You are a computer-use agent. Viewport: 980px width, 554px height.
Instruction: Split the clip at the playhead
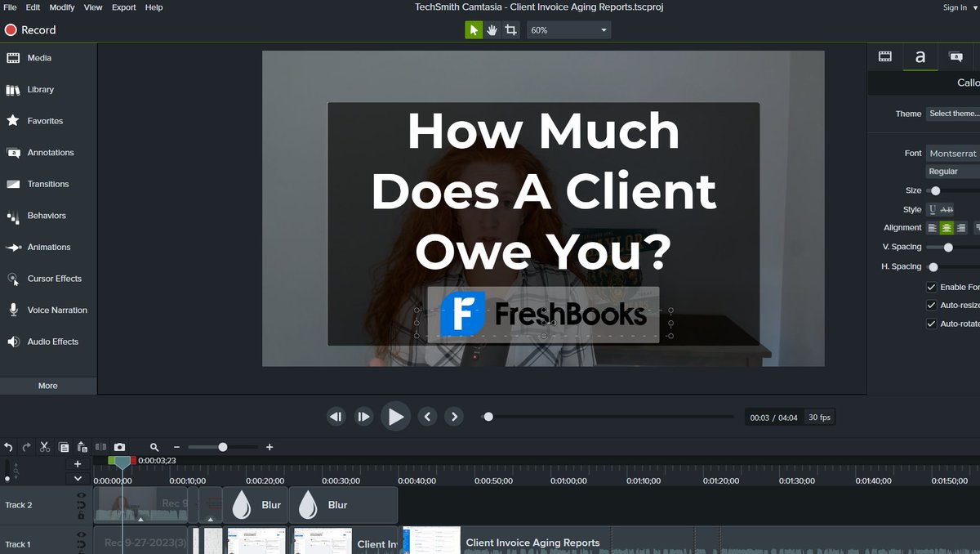[x=101, y=447]
